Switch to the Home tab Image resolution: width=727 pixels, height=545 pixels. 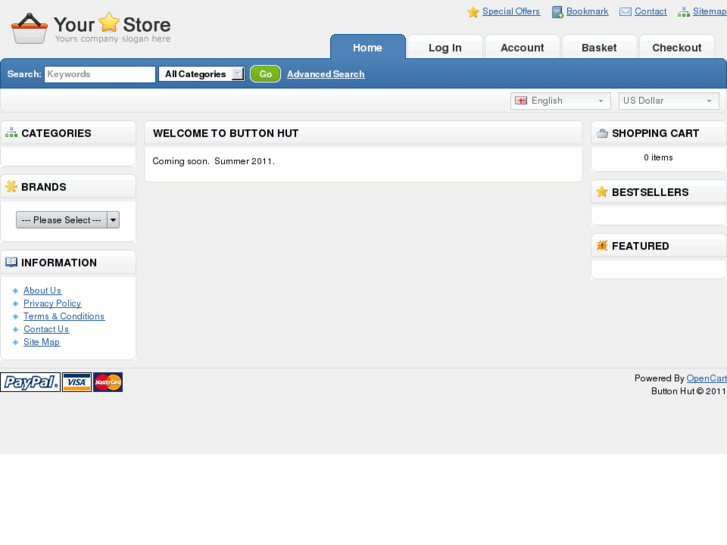(x=368, y=47)
